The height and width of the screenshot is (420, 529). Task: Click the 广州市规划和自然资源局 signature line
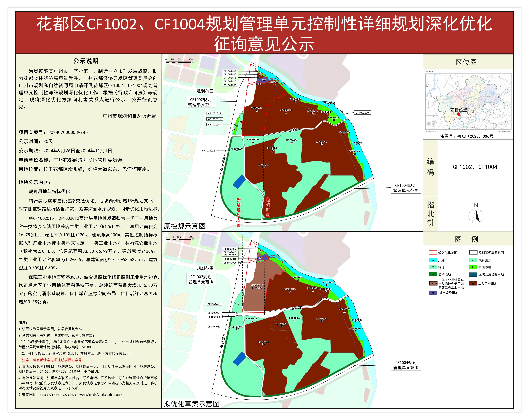pyautogui.click(x=129, y=116)
